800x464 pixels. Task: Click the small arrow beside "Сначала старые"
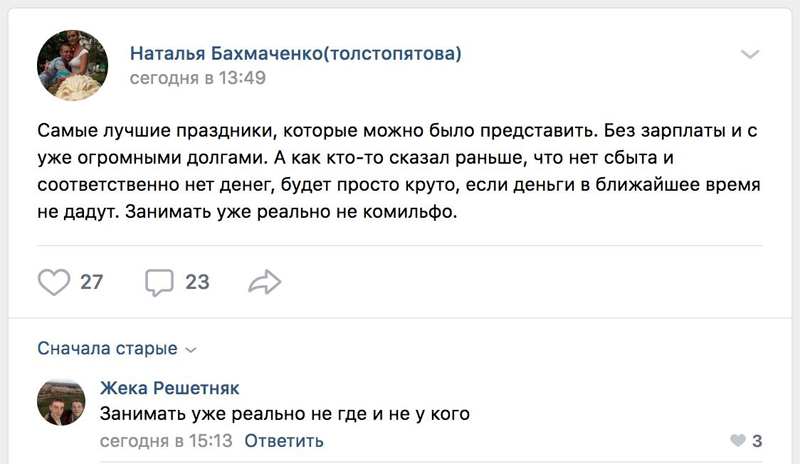pyautogui.click(x=192, y=350)
